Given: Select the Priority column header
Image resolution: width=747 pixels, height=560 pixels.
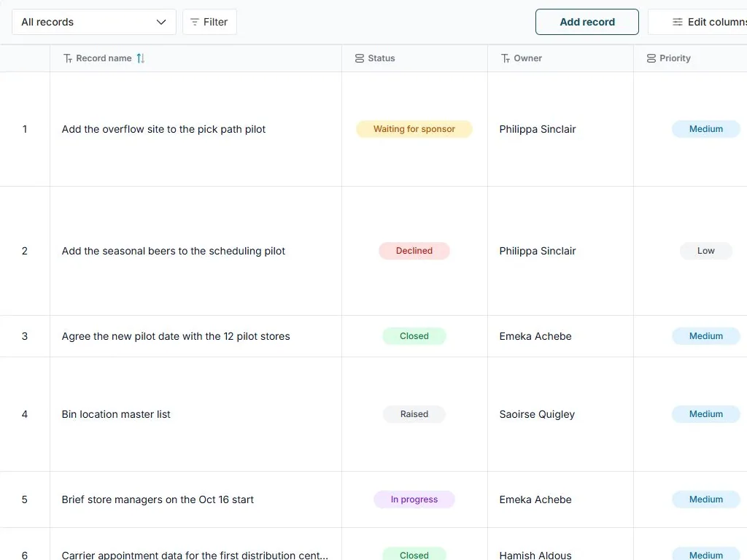Looking at the screenshot, I should tap(690, 58).
